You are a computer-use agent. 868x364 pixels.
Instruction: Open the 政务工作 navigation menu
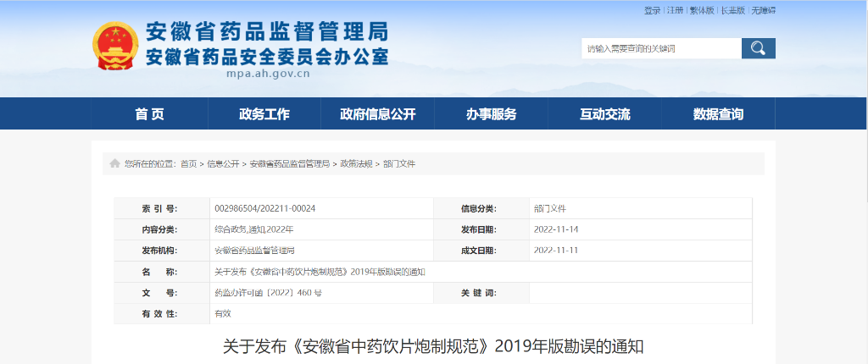(x=264, y=114)
